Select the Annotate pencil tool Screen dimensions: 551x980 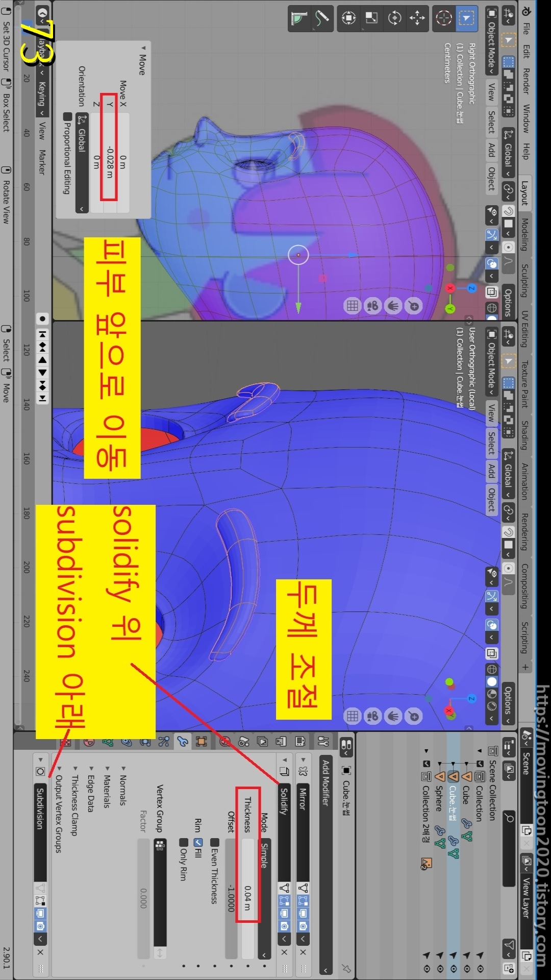[322, 18]
